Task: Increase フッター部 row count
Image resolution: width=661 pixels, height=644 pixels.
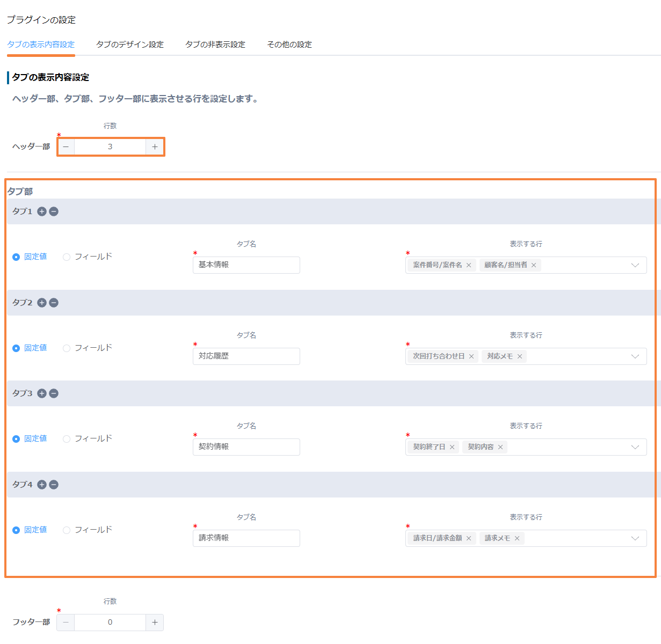Action: [x=155, y=622]
